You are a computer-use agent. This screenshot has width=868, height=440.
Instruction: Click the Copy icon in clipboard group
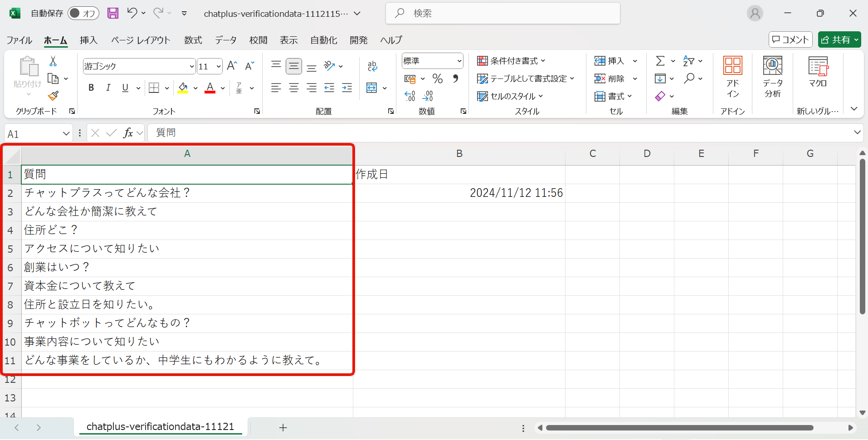(x=53, y=78)
